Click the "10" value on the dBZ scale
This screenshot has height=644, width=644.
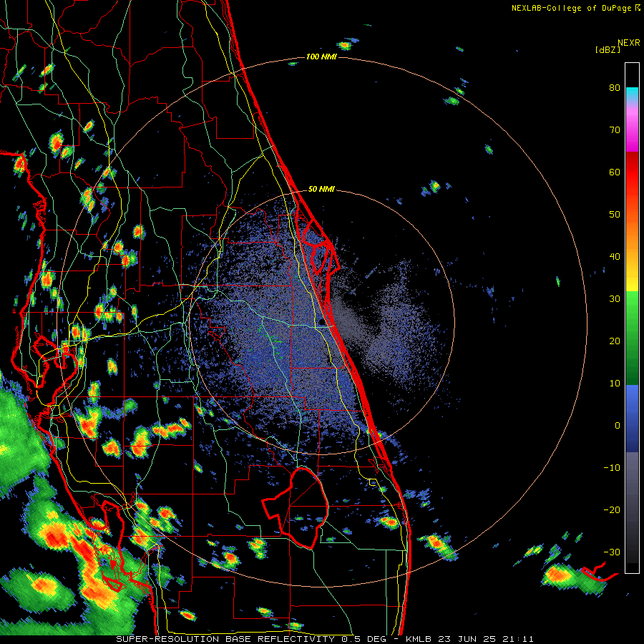click(615, 384)
